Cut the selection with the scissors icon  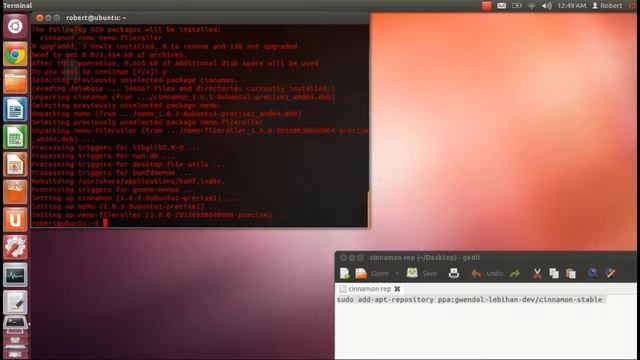(x=537, y=273)
